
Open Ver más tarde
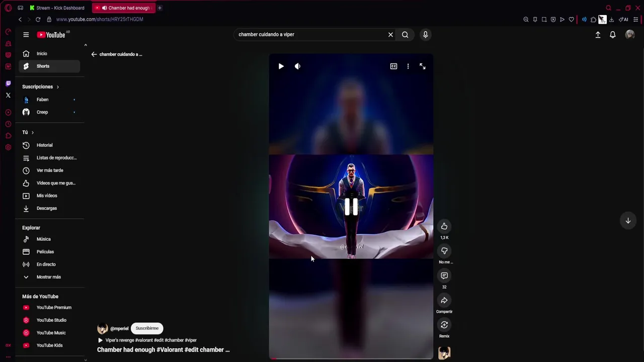tap(49, 170)
